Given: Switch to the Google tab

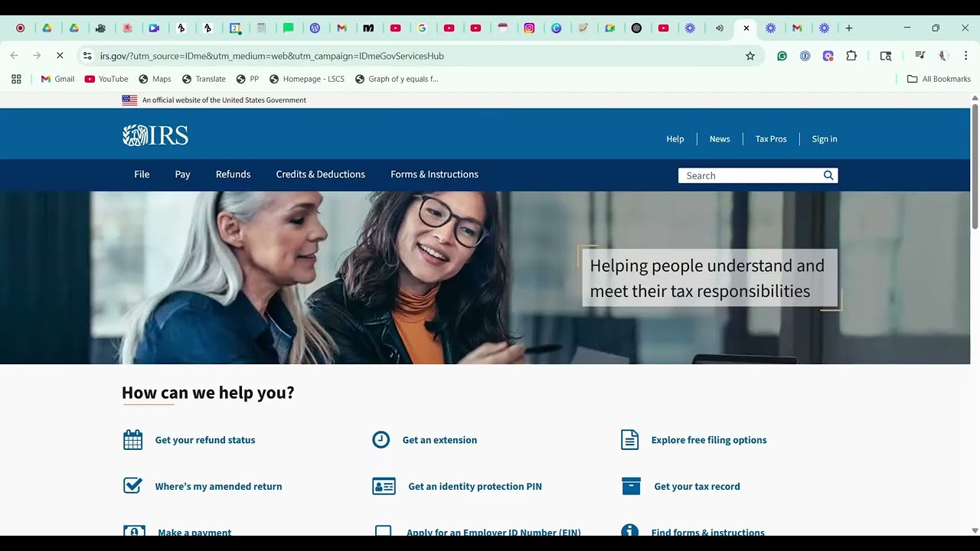Looking at the screenshot, I should (422, 28).
